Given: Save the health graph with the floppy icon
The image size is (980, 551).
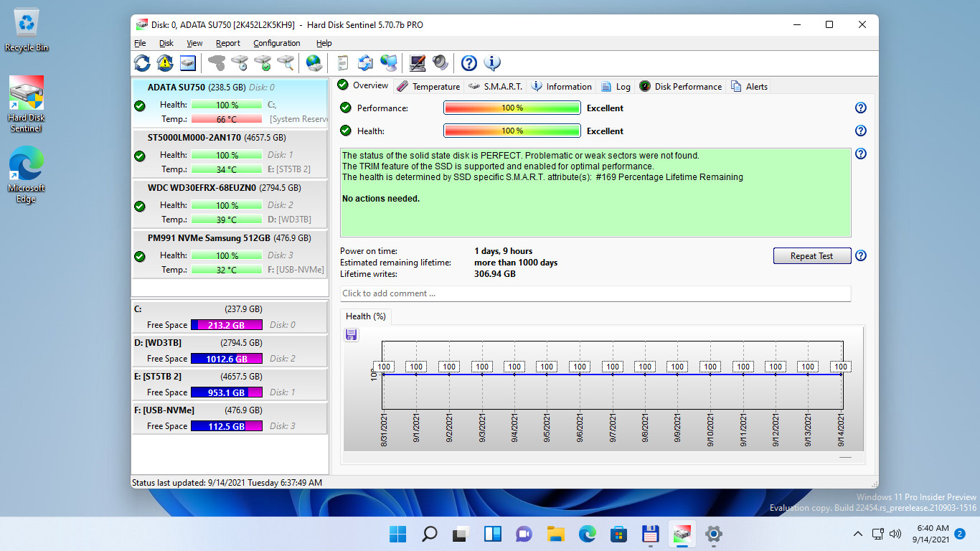Looking at the screenshot, I should [351, 334].
